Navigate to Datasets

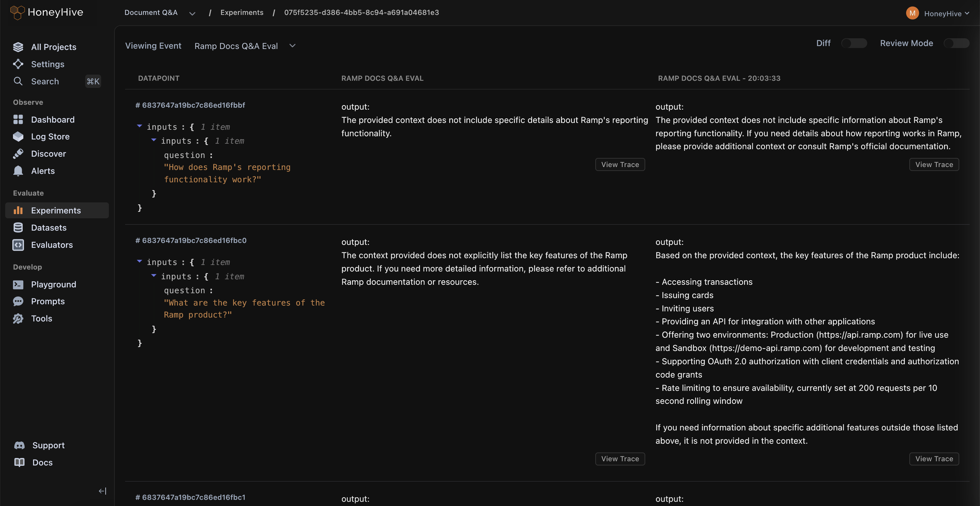49,227
